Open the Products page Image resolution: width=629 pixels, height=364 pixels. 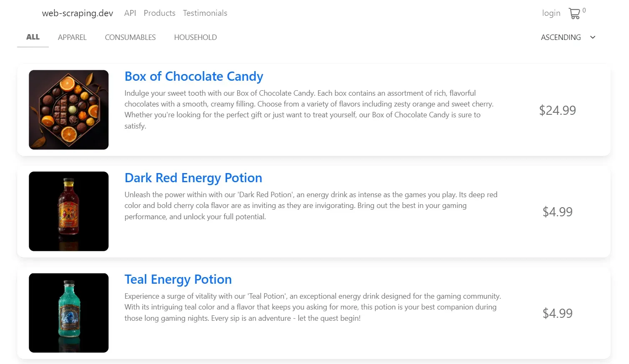[x=160, y=13]
